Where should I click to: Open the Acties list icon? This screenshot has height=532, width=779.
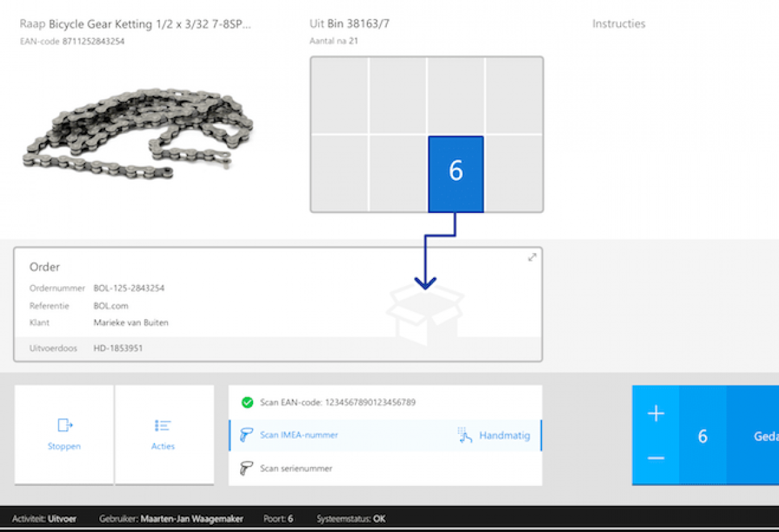(164, 426)
